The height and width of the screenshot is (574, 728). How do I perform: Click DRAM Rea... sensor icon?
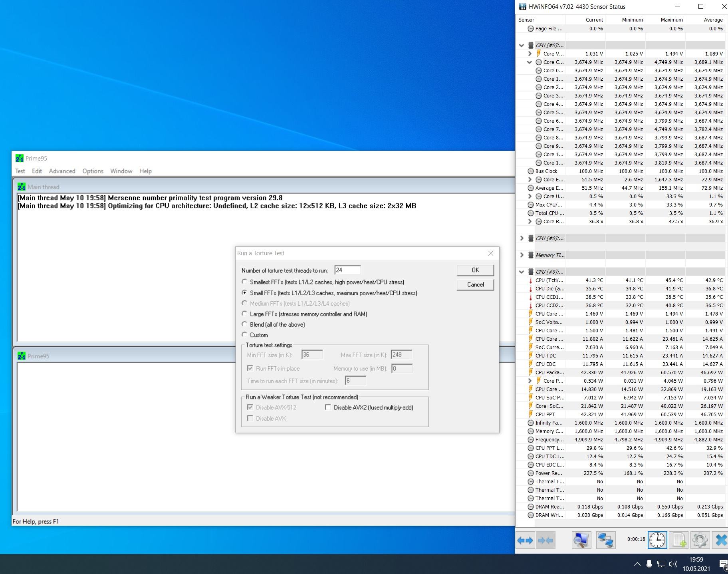coord(531,507)
